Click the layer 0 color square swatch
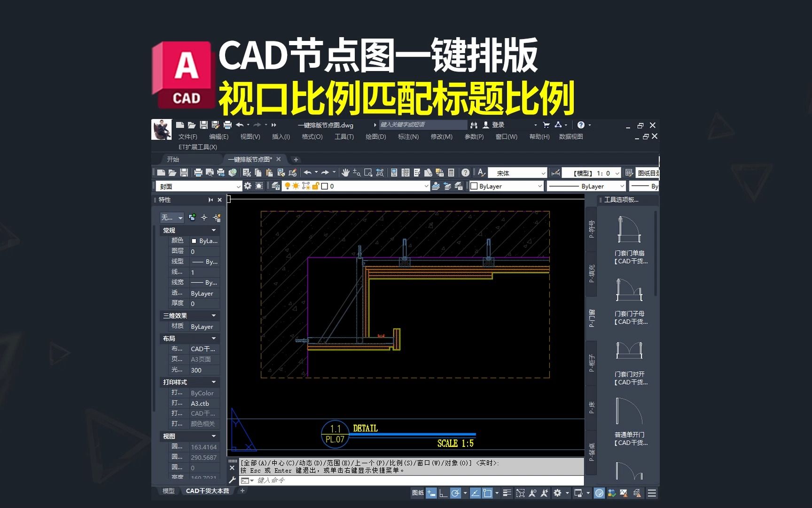This screenshot has width=812, height=508. coord(324,186)
